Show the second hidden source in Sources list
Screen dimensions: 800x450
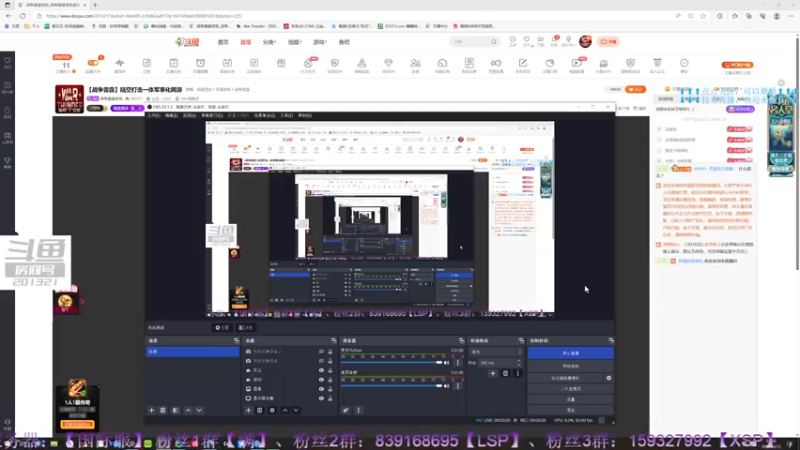tap(321, 361)
